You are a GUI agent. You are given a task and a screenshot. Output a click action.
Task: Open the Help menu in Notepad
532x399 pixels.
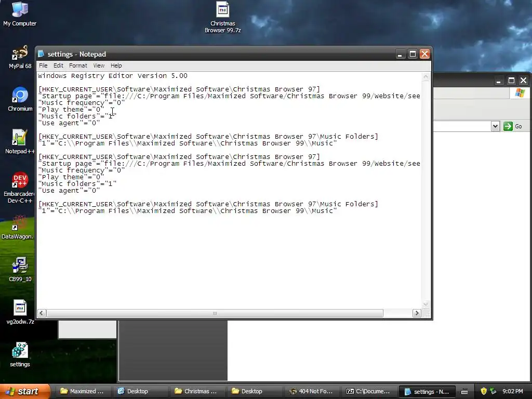[x=116, y=65]
